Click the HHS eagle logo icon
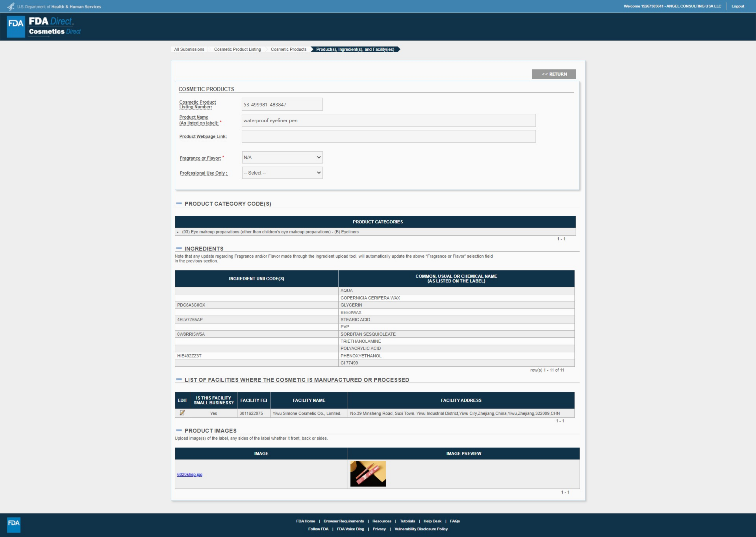Image resolution: width=756 pixels, height=537 pixels. [11, 6]
